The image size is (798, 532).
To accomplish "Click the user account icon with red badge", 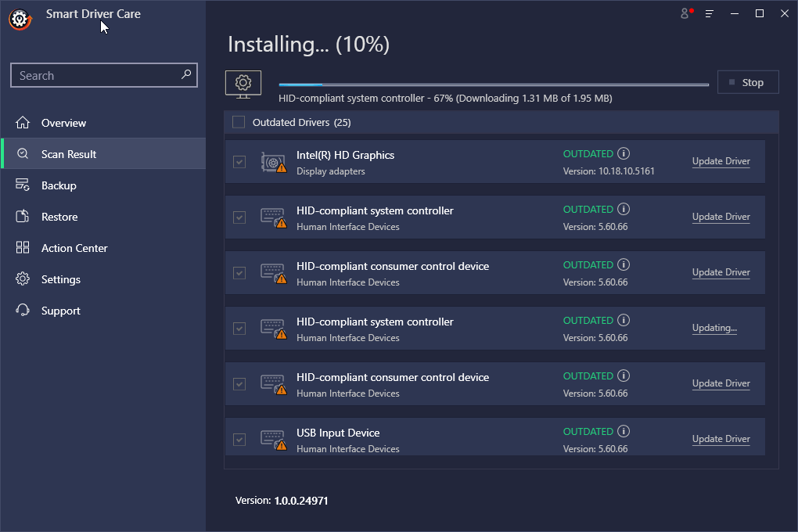I will pos(684,13).
